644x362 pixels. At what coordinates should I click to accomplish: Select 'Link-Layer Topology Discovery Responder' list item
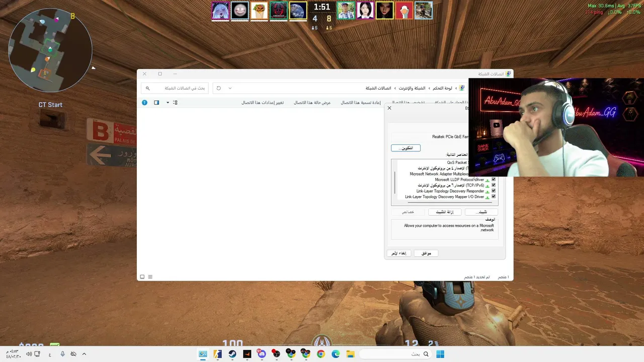450,191
